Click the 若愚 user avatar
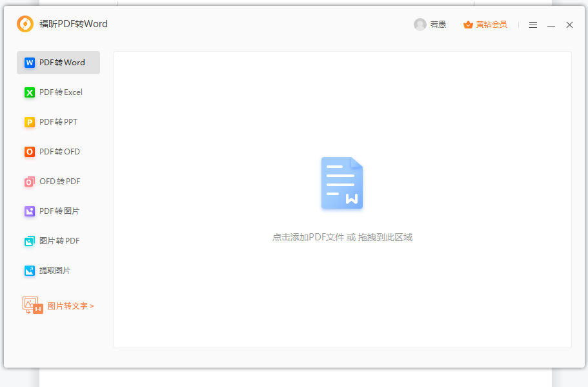This screenshot has height=387, width=588. 420,24
